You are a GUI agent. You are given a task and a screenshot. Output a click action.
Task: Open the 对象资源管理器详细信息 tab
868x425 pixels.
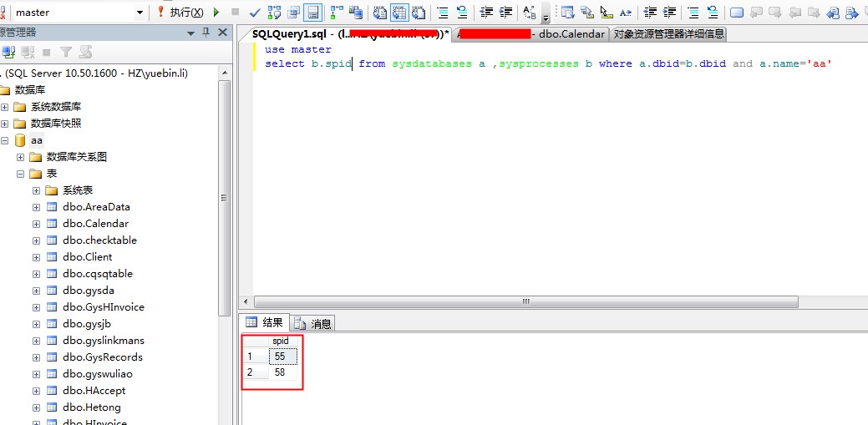[x=668, y=34]
